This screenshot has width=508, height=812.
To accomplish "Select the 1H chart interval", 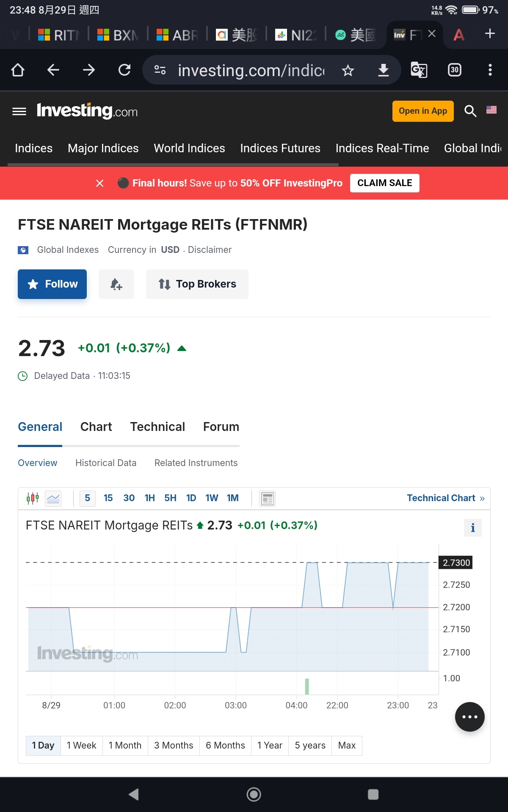I will tap(150, 498).
